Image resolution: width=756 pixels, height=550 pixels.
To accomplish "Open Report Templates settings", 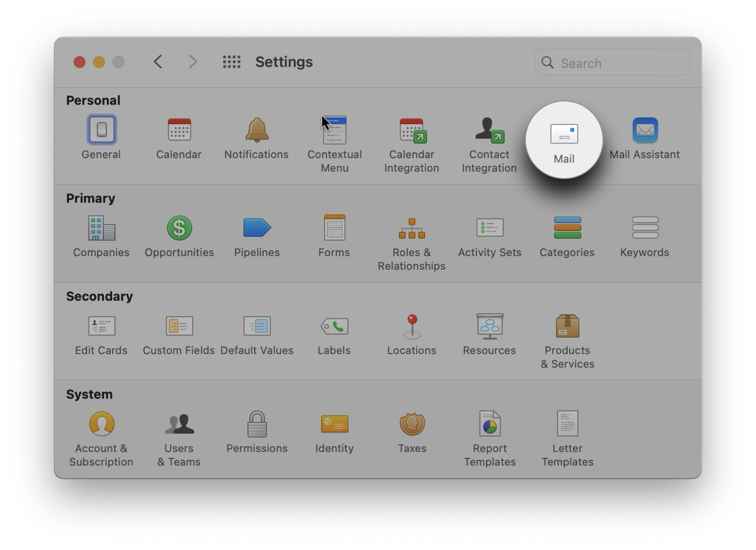I will pos(490,424).
